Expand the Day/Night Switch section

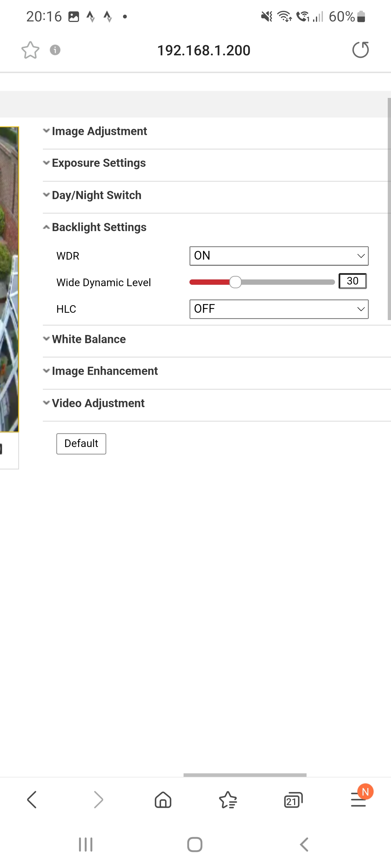[x=96, y=195]
